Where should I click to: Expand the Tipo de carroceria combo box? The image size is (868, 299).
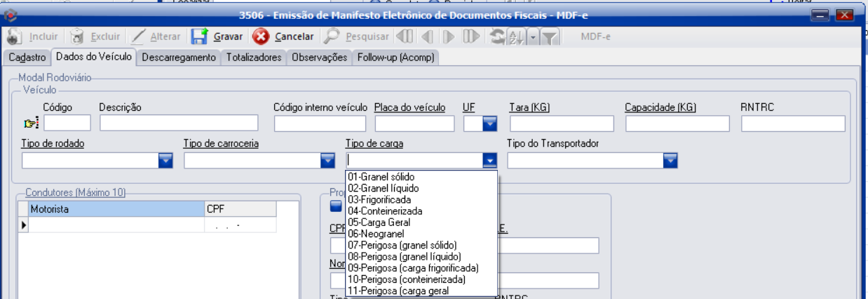(327, 161)
